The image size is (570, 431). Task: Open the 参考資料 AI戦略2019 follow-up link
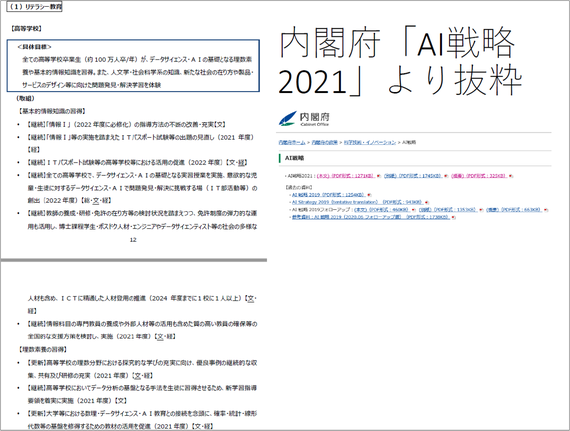[x=371, y=217]
